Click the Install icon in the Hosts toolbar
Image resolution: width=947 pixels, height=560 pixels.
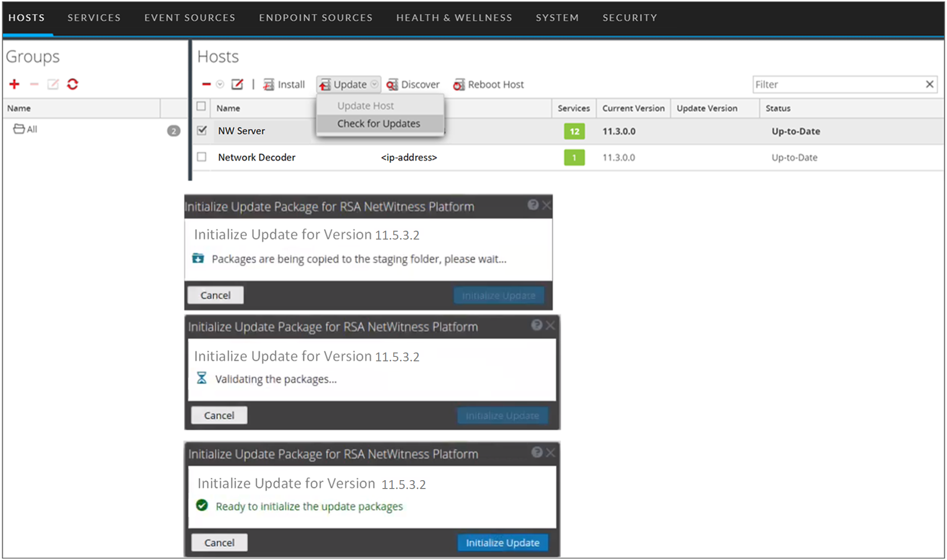tap(284, 84)
